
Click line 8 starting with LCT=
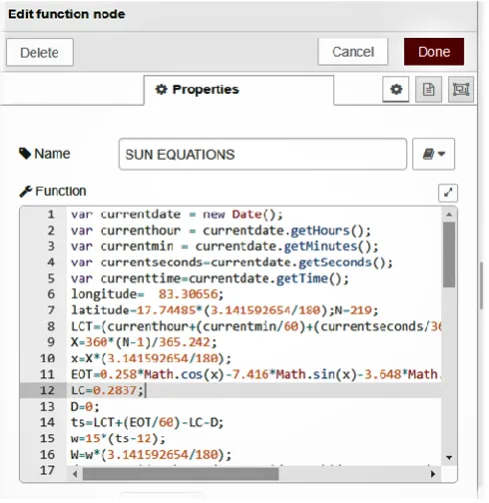pyautogui.click(x=256, y=326)
